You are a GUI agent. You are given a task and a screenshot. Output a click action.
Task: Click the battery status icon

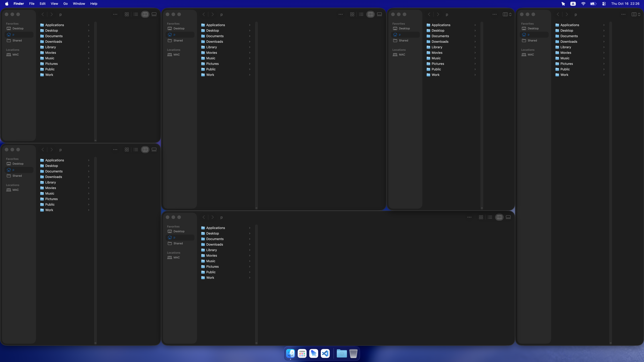(593, 4)
